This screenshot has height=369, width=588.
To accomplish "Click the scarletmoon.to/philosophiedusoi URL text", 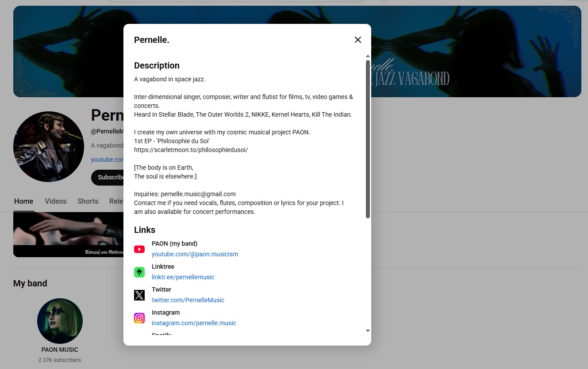I will point(191,150).
